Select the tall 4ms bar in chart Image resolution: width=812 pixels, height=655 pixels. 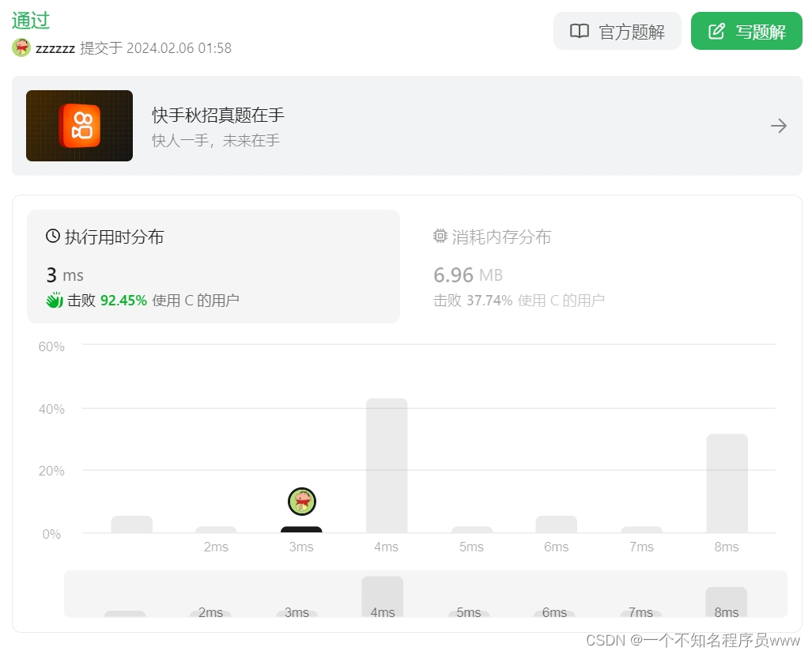tap(387, 465)
